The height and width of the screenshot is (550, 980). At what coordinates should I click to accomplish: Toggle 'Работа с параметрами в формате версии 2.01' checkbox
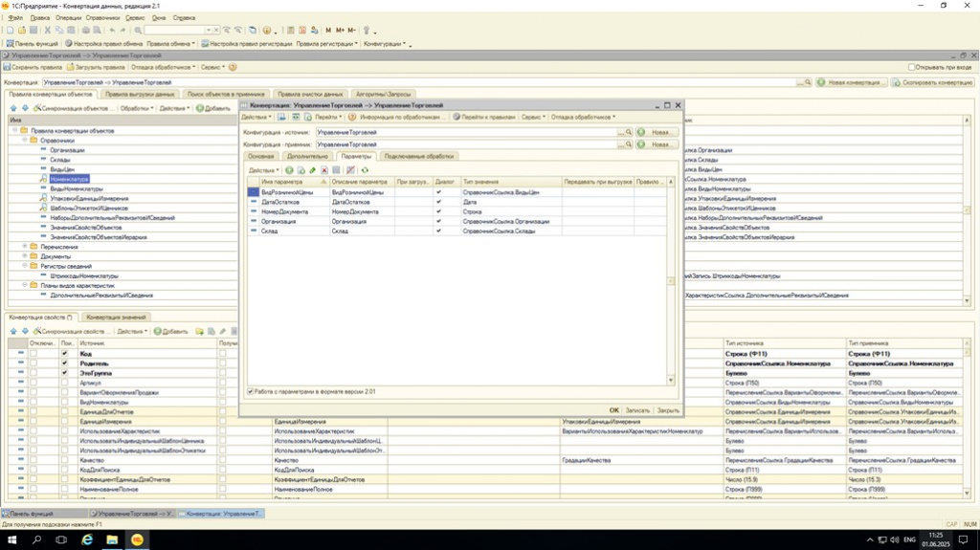pyautogui.click(x=250, y=392)
